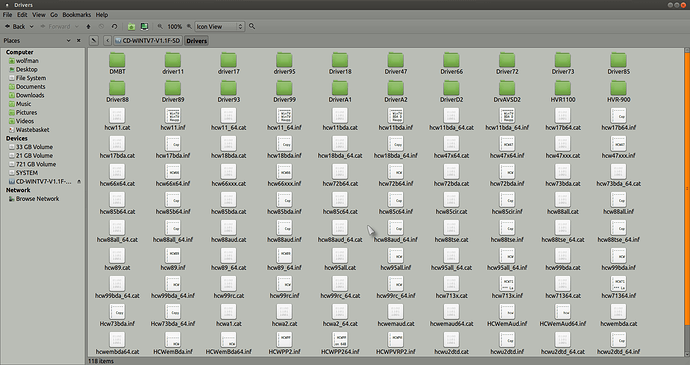Select the DriverA1 folder
The image size is (690, 365).
(x=340, y=92)
